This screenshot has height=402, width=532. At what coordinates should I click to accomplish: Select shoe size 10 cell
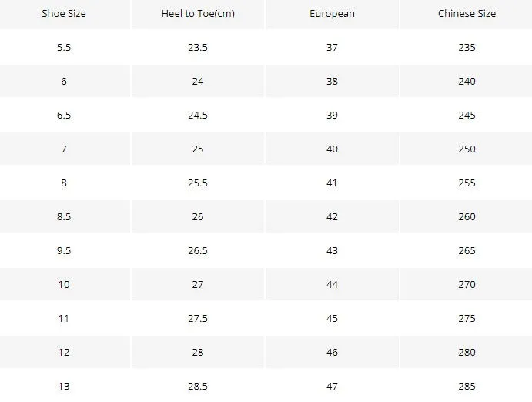click(64, 284)
